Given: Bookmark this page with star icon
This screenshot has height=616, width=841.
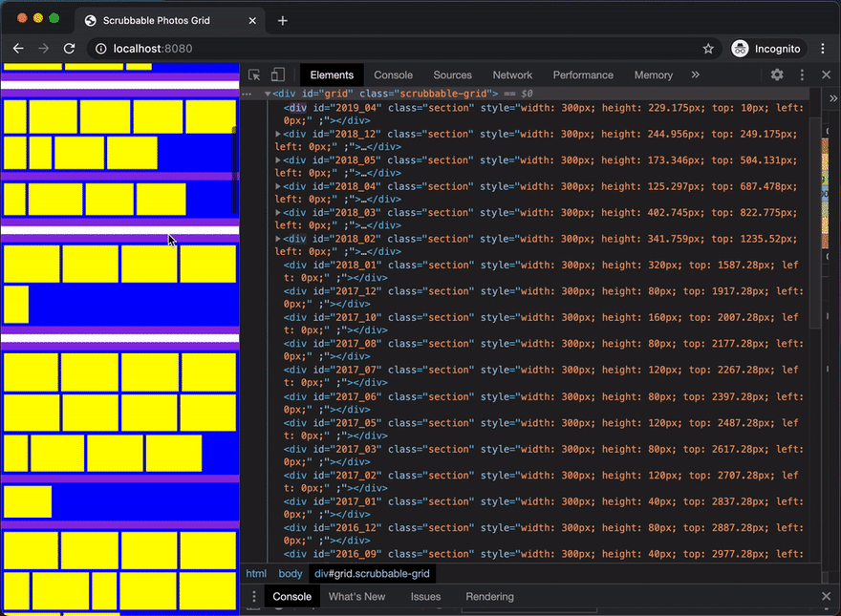Looking at the screenshot, I should (x=708, y=49).
